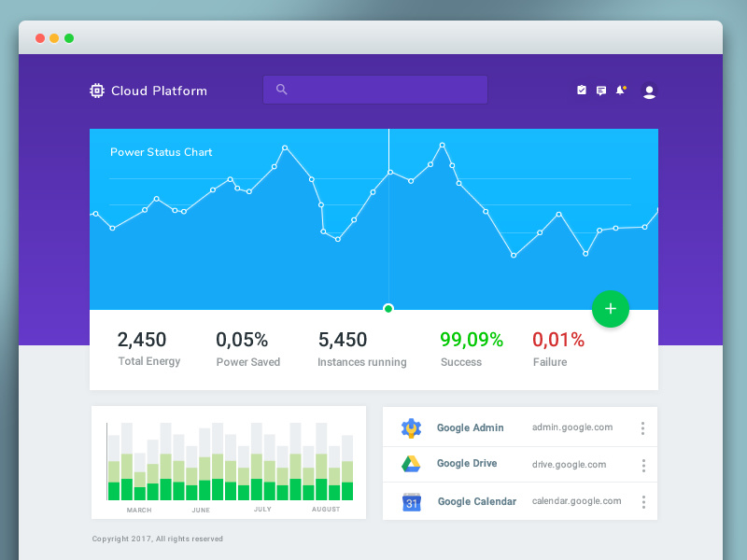This screenshot has height=560, width=747.
Task: Open the Google Admin overflow menu
Action: coord(642,427)
